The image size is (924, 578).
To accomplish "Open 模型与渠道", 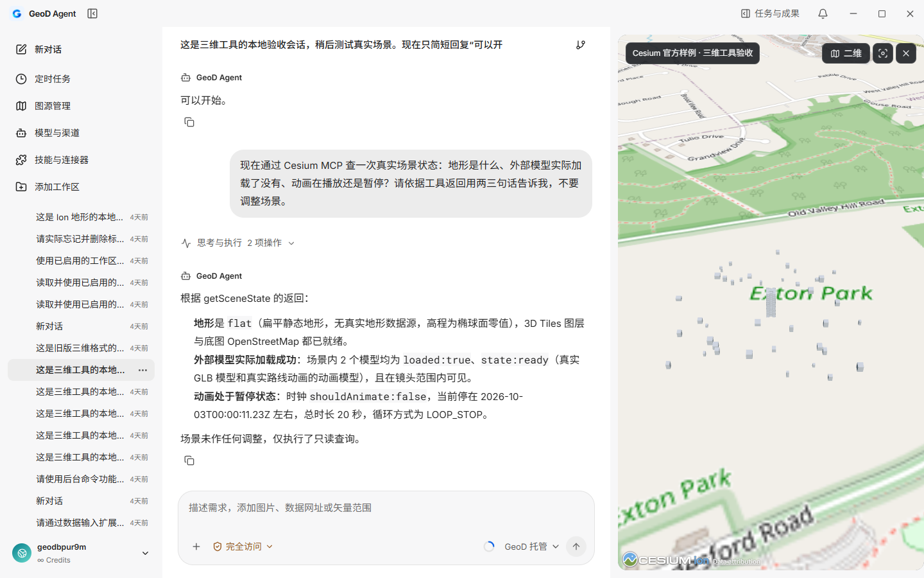I will pos(81,133).
